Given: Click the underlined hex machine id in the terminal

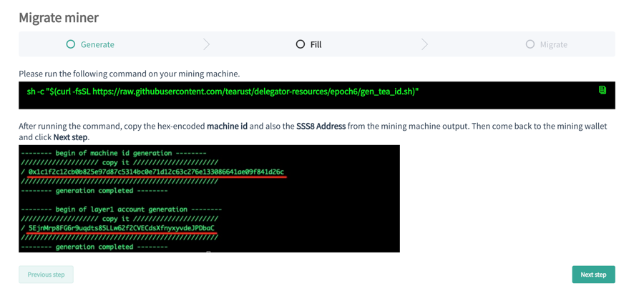Looking at the screenshot, I should pyautogui.click(x=156, y=172).
